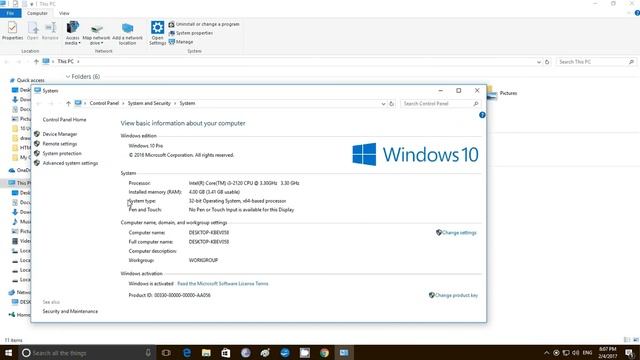Open Advanced system settings link

coord(70,163)
